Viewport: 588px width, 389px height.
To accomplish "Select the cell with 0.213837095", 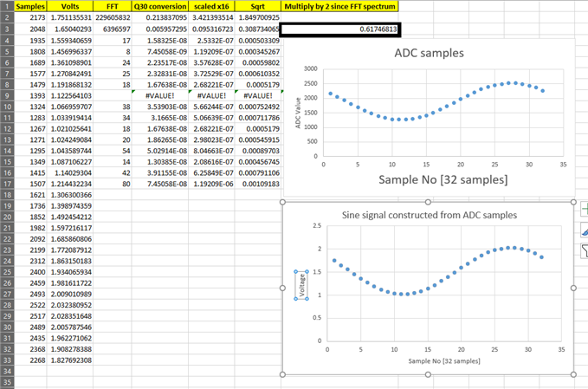I will [159, 17].
